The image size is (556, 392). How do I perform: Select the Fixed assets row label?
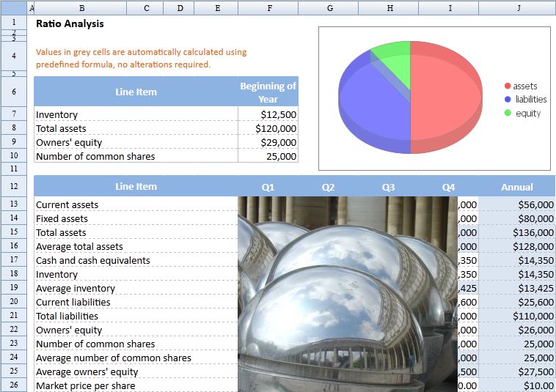click(x=62, y=218)
